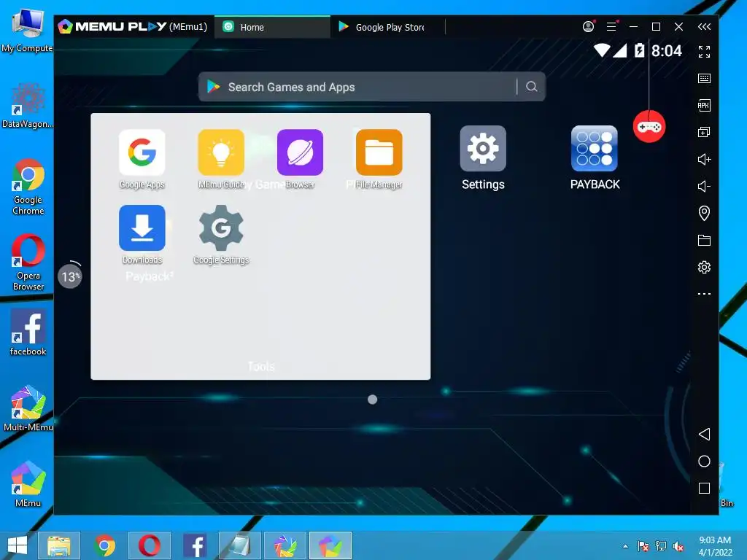The image size is (747, 560).
Task: Open the GPS location tool
Action: (704, 213)
